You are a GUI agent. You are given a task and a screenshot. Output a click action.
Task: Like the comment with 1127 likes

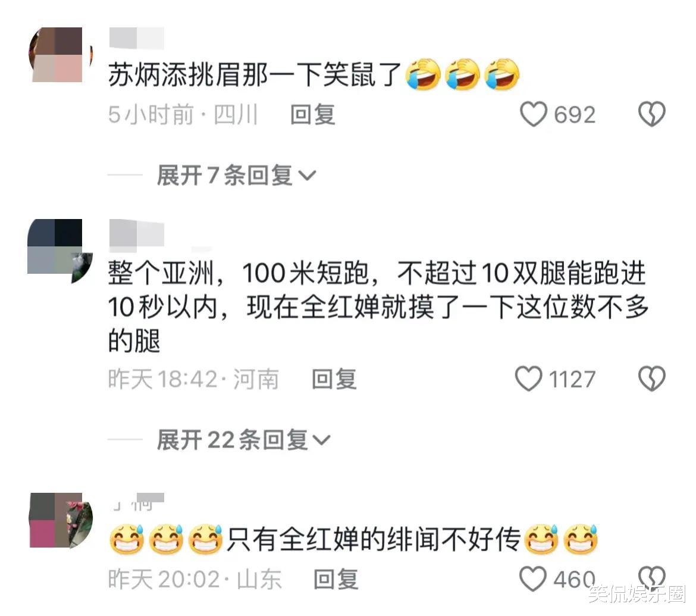click(528, 379)
